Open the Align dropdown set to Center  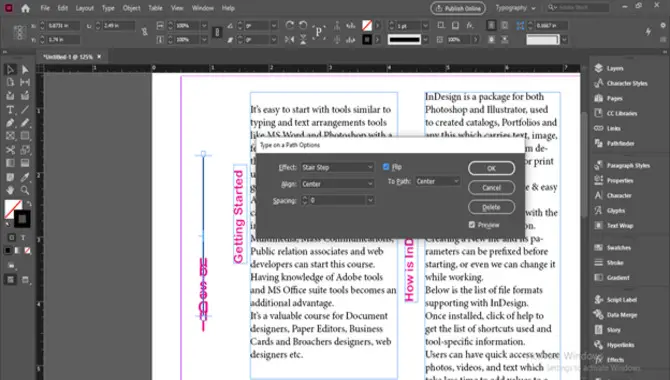point(338,184)
